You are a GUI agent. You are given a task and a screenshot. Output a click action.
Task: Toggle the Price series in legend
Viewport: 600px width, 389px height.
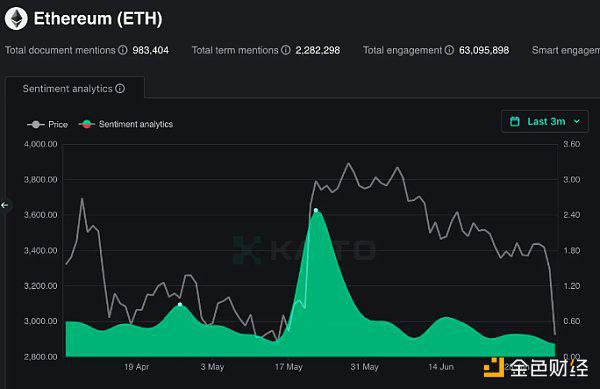coord(47,124)
